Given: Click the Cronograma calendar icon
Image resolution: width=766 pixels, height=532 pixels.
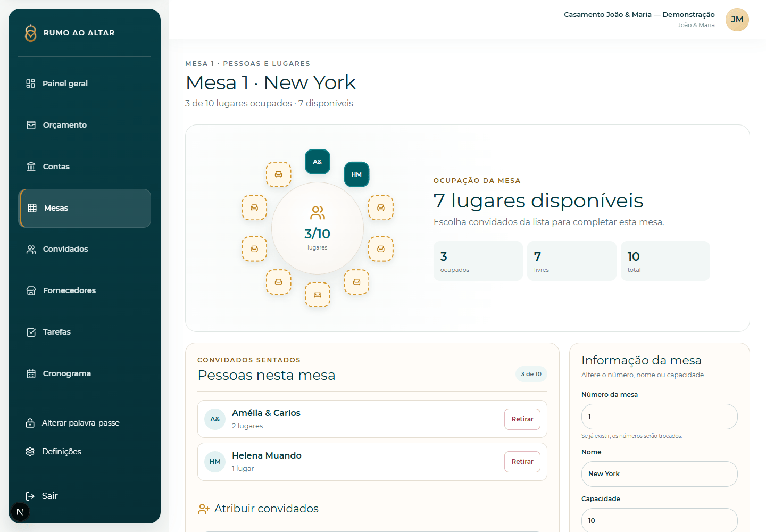Looking at the screenshot, I should click(x=31, y=373).
